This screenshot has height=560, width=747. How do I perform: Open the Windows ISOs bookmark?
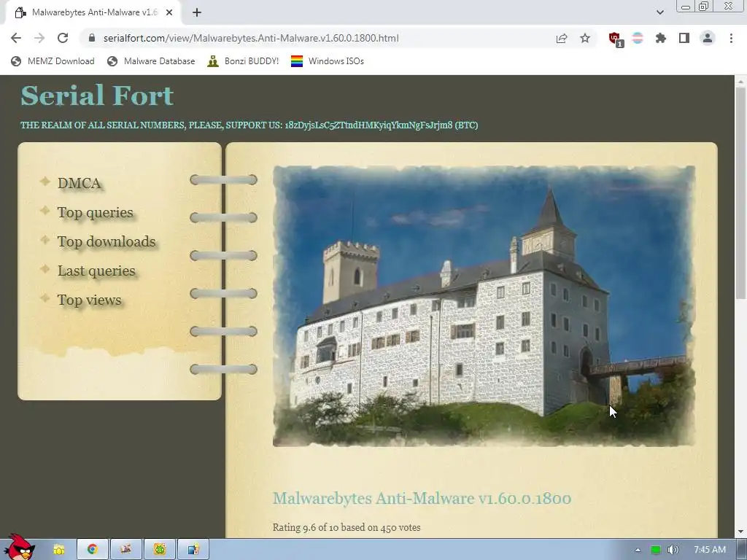pyautogui.click(x=328, y=61)
